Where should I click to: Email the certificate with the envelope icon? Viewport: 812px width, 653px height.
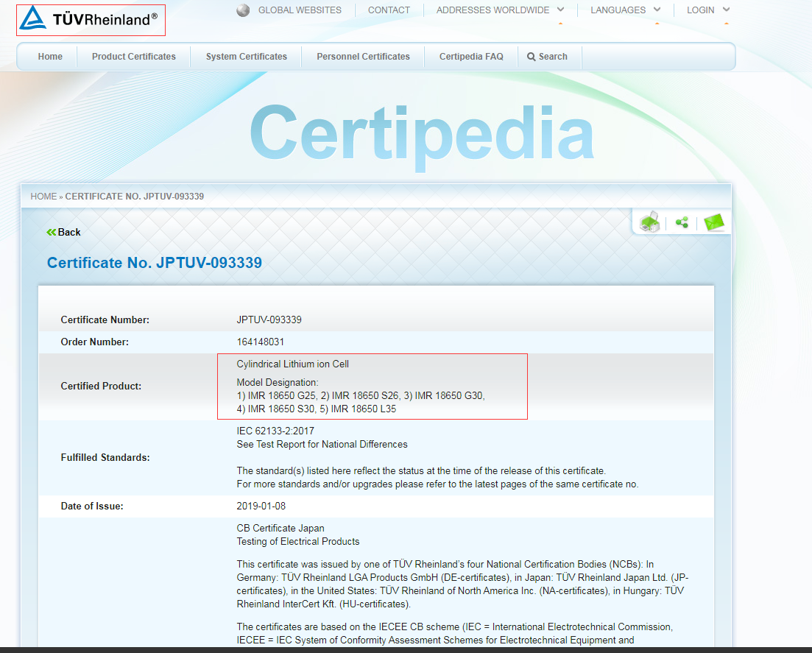[714, 222]
